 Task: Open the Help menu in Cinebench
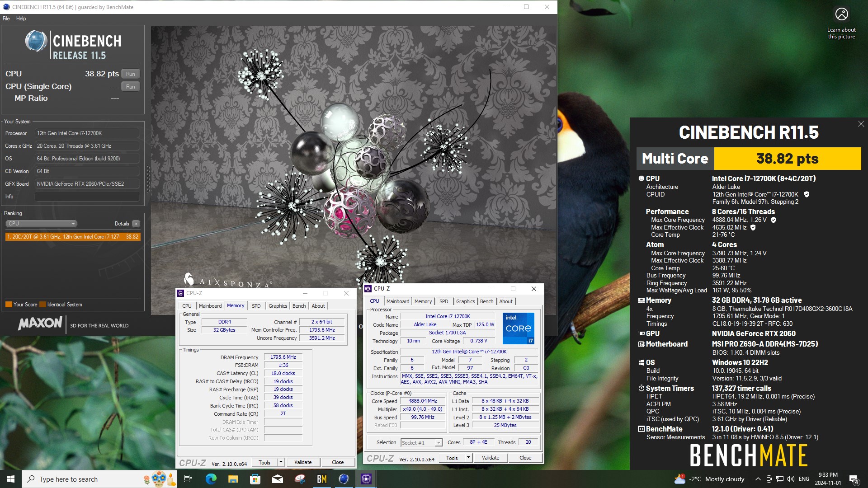[21, 19]
